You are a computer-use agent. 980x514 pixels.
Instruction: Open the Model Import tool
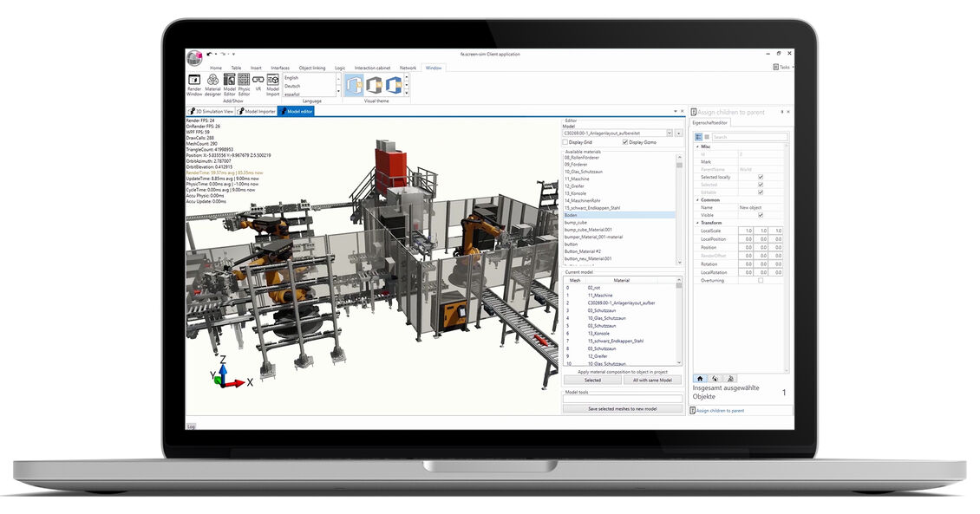[273, 85]
